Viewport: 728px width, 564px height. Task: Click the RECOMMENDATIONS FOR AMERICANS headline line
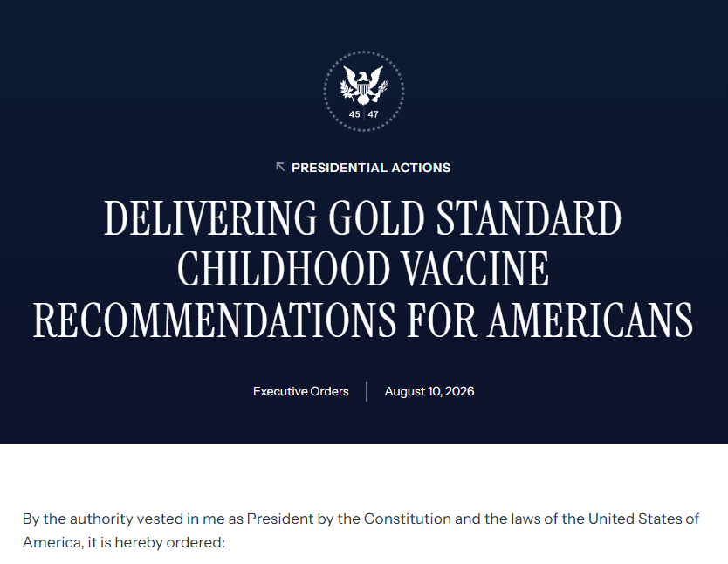point(363,320)
